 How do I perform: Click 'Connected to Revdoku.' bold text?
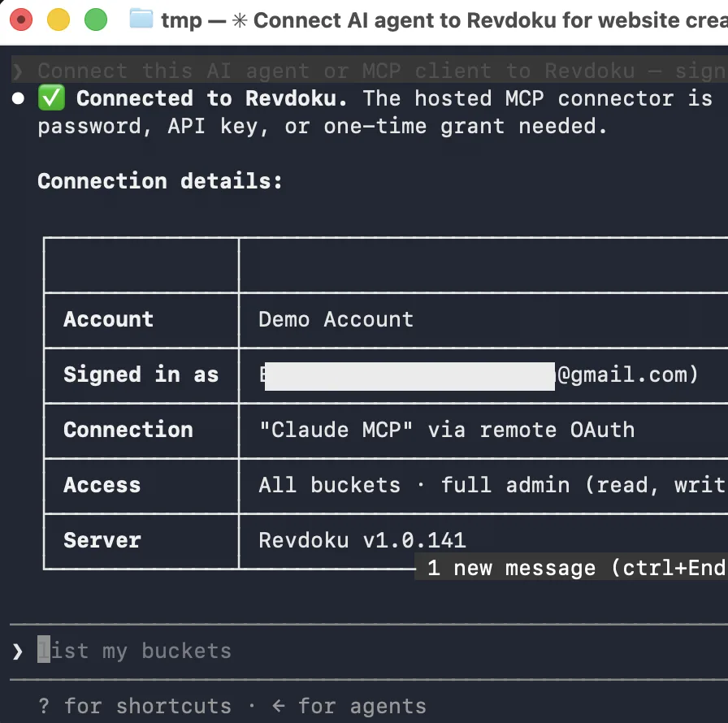pos(212,98)
